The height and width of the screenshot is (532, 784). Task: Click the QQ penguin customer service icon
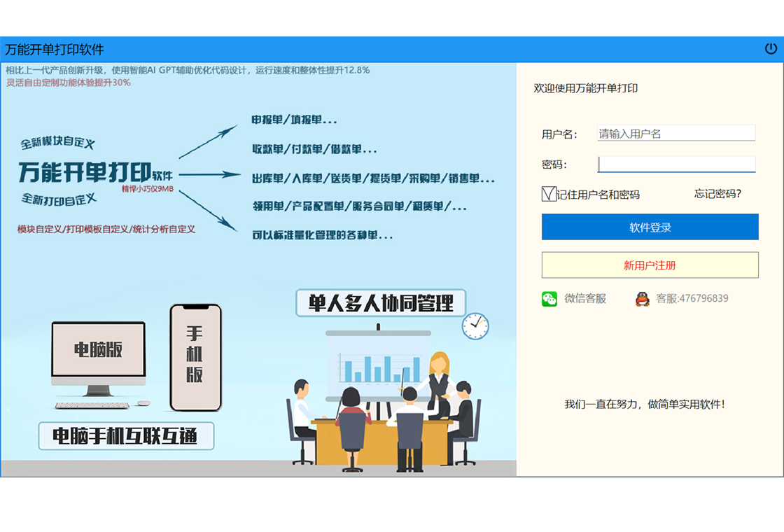click(642, 298)
